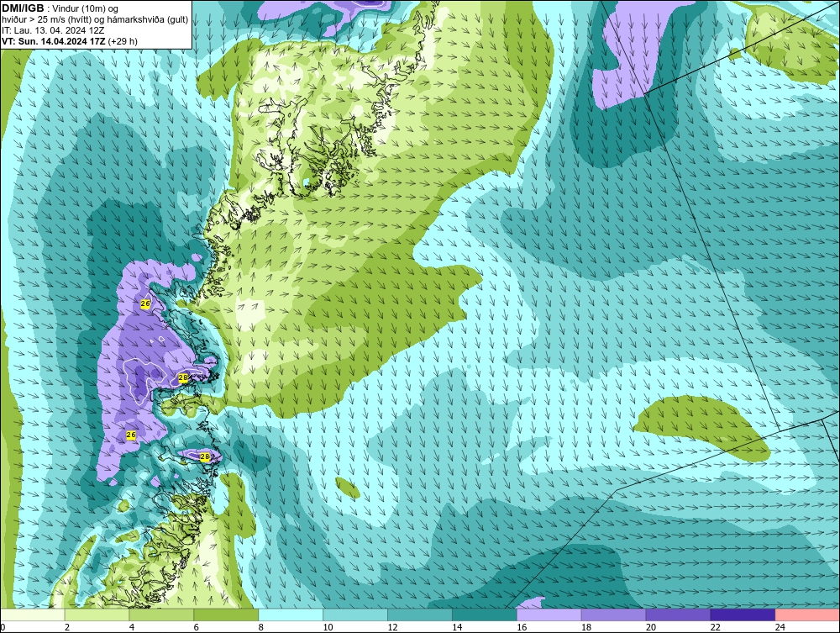Click the 10–12 m/s light teal legend swatch
This screenshot has height=633, width=840.
pos(355,615)
